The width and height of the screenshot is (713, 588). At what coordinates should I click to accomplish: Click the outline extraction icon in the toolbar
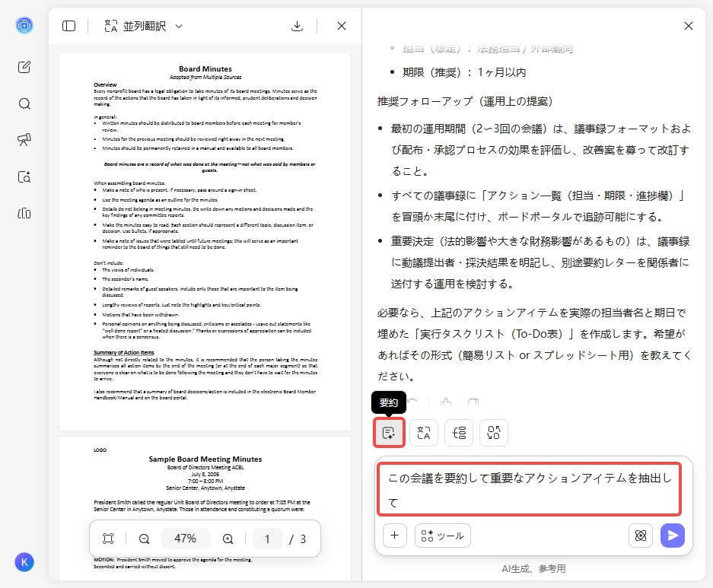458,432
